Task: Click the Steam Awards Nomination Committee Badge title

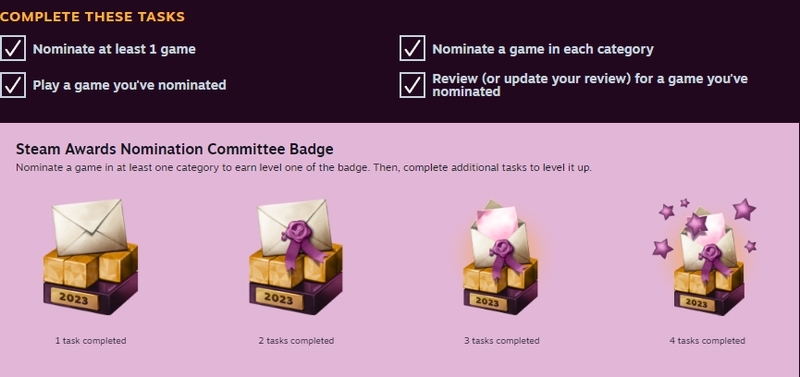Action: pos(174,149)
